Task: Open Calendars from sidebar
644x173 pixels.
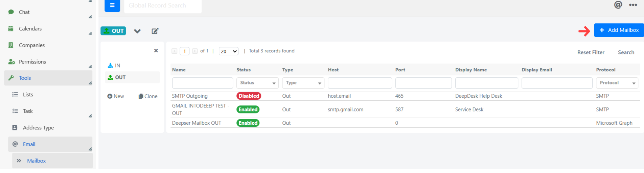Action: pyautogui.click(x=30, y=29)
